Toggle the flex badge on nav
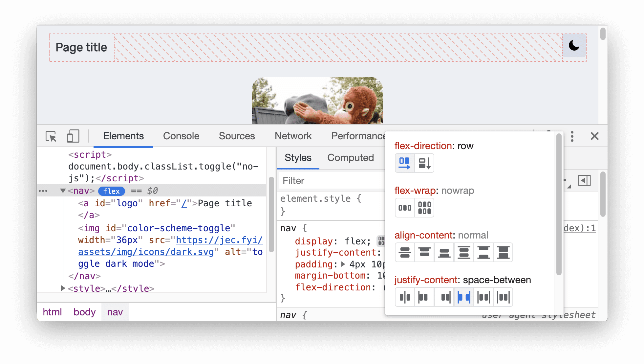The image size is (644, 364). coord(110,191)
